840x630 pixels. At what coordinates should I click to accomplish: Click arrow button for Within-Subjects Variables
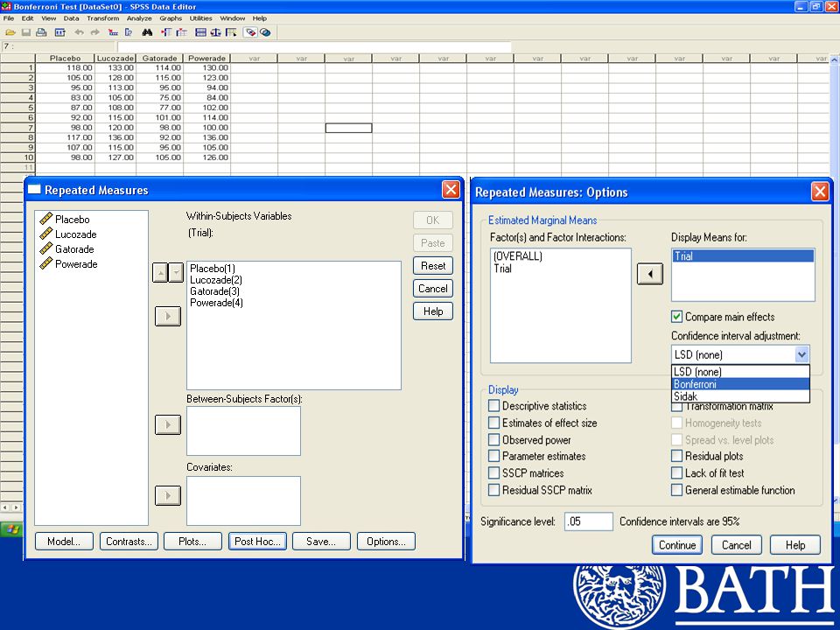coord(168,316)
